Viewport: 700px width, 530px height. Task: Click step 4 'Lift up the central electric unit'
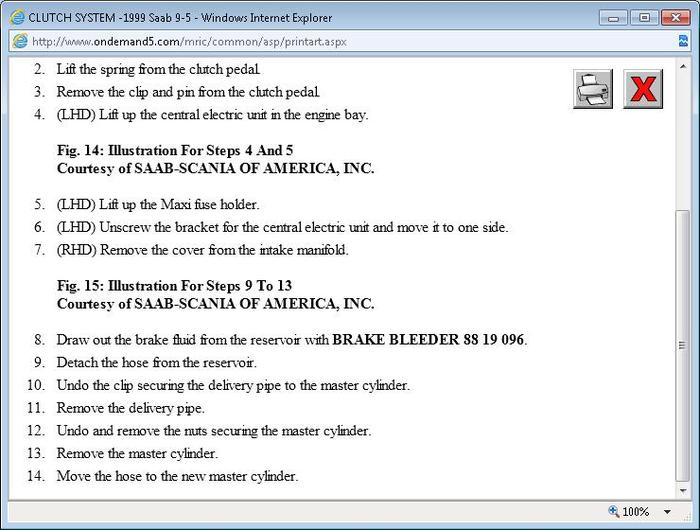pos(212,115)
